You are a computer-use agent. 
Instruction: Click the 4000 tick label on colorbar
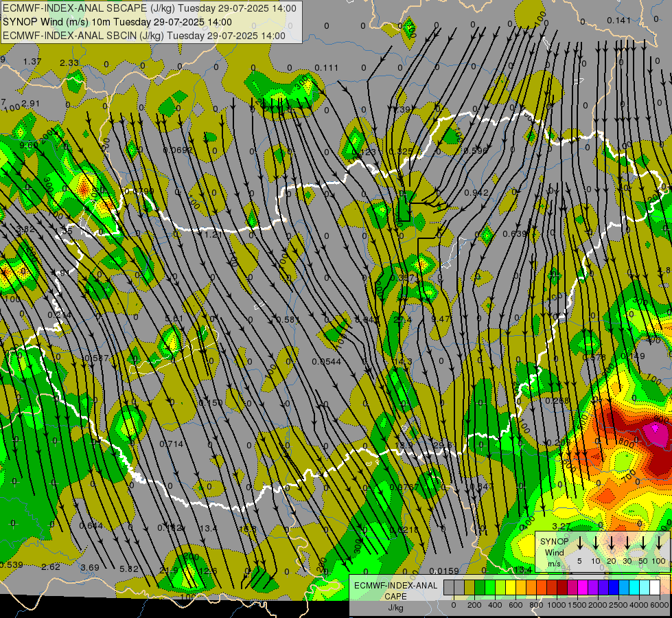tap(640, 605)
